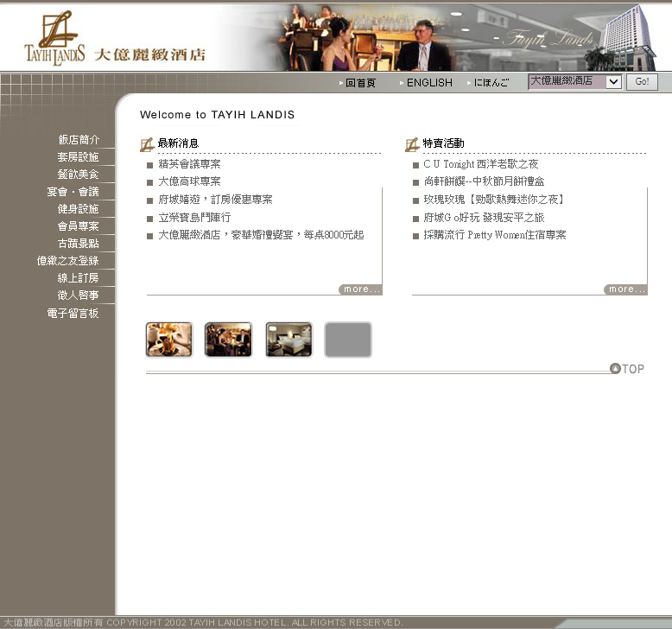This screenshot has width=672, height=629.
Task: Open 徵人啟事 in the sidebar
Action: (79, 295)
